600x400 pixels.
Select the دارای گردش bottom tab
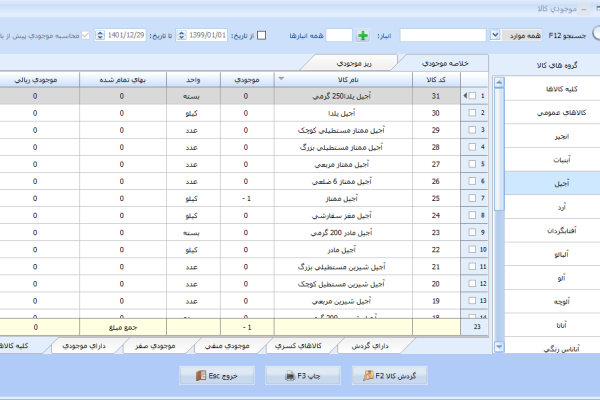(x=370, y=346)
